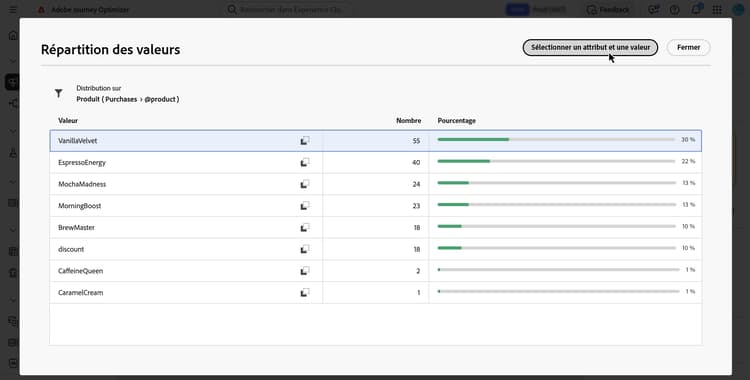This screenshot has width=750, height=380.
Task: Click the Répartition des valeurs title
Action: pos(110,49)
